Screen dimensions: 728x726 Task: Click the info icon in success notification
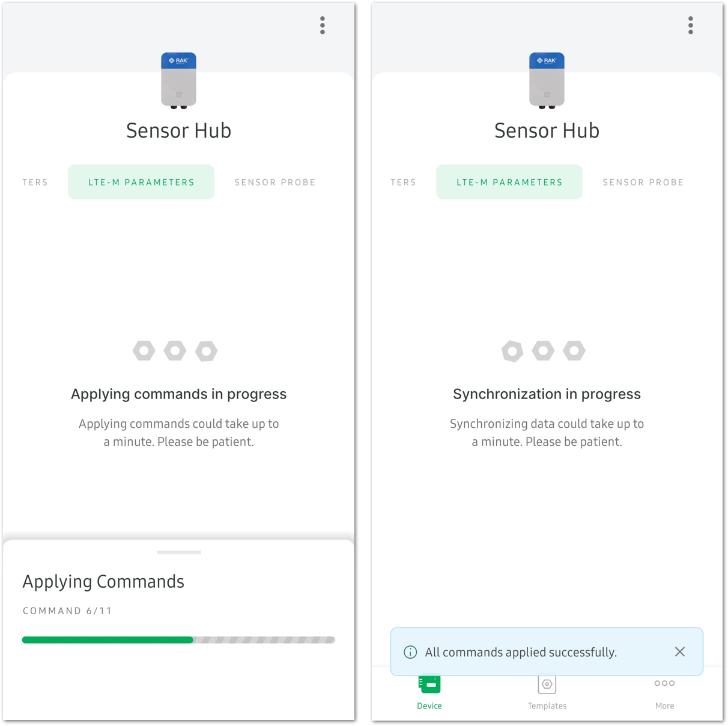[x=410, y=652]
